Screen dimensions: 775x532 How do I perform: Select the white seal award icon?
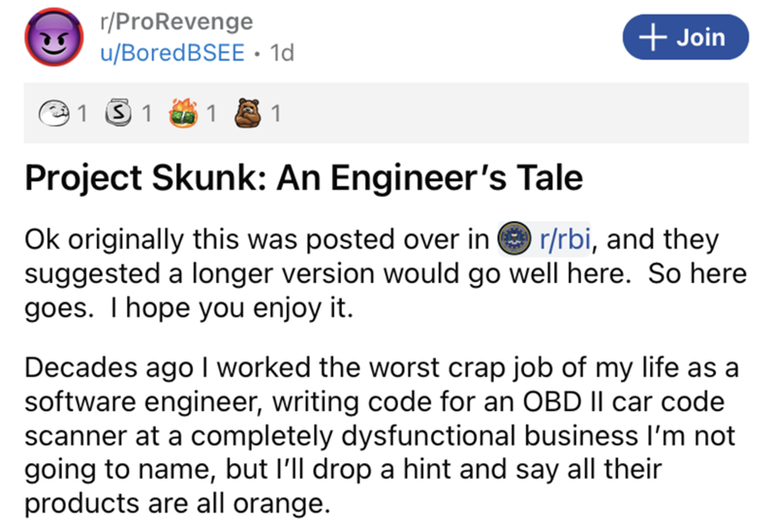pos(61,114)
